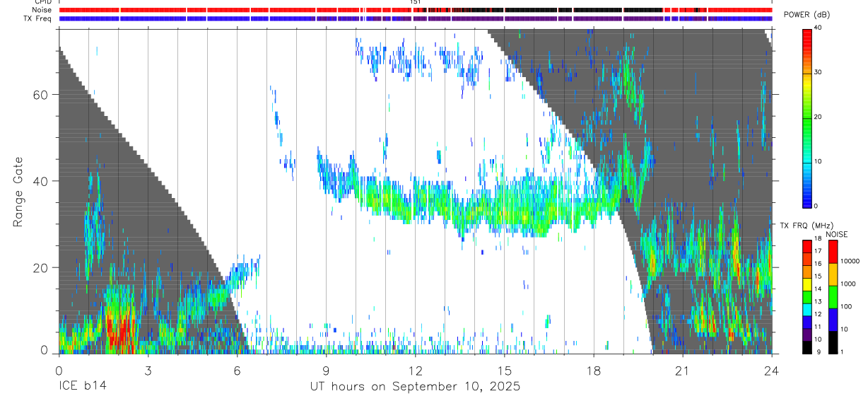This screenshot has width=868, height=401.
Task: Click the NOISE legend title
Action: click(x=836, y=234)
